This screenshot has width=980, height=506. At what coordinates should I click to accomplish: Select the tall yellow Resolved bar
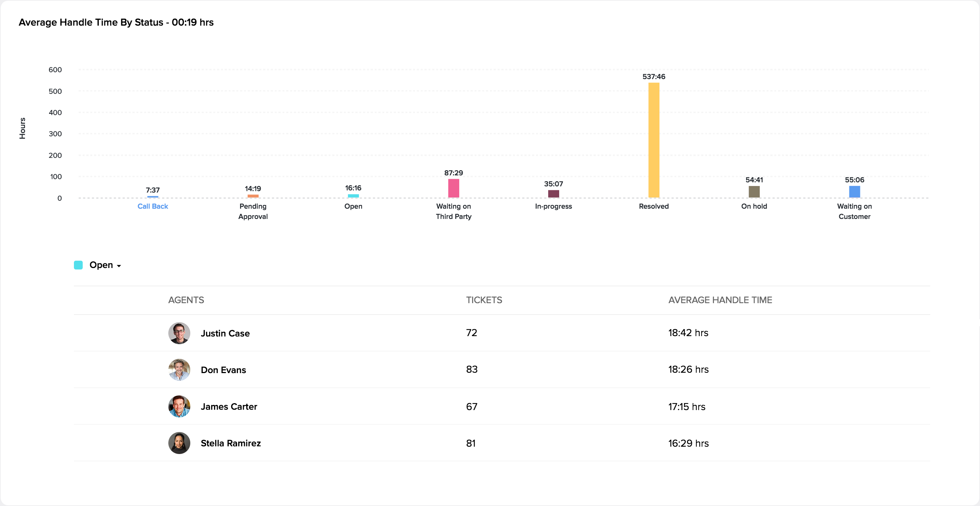[x=654, y=140]
